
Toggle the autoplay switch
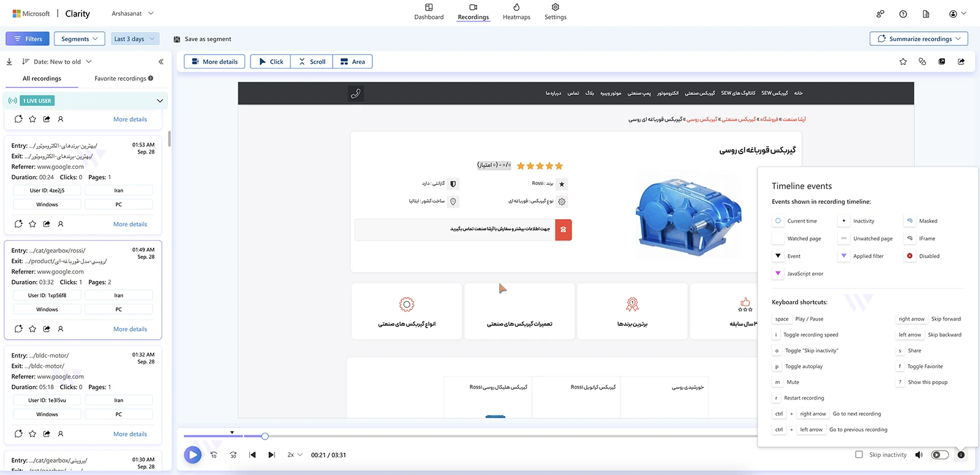(x=940, y=455)
